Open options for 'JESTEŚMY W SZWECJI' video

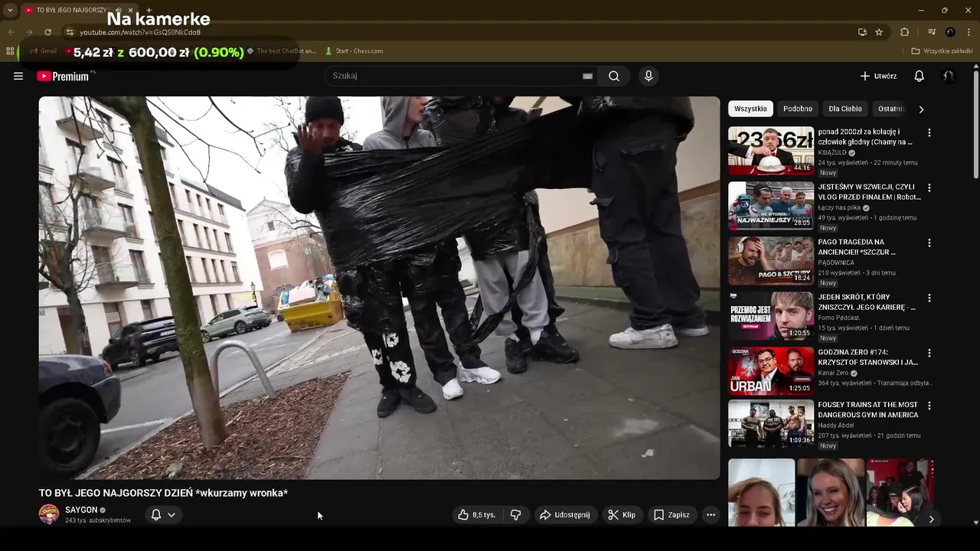click(x=929, y=187)
